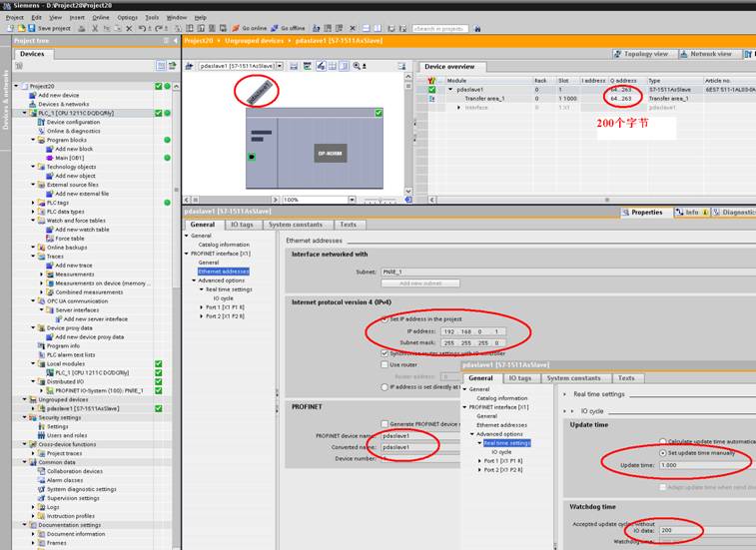Click the Zoom magnifier icon in device view
This screenshot has width=756, height=550.
click(357, 66)
